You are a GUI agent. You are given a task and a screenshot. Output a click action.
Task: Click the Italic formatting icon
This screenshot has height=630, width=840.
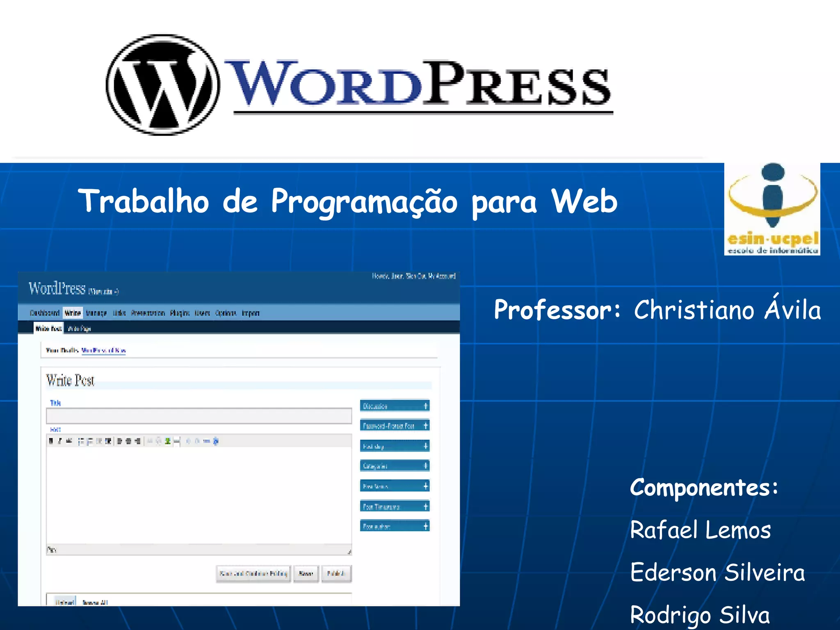[x=60, y=441]
